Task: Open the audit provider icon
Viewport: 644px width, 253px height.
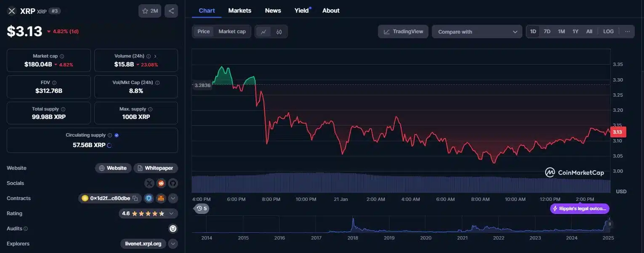Action: tap(173, 229)
